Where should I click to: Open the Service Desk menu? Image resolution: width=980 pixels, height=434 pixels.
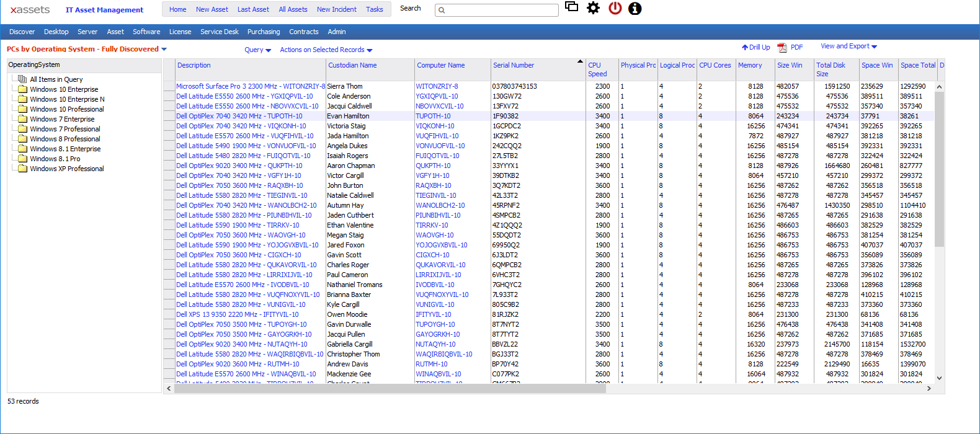click(x=219, y=32)
